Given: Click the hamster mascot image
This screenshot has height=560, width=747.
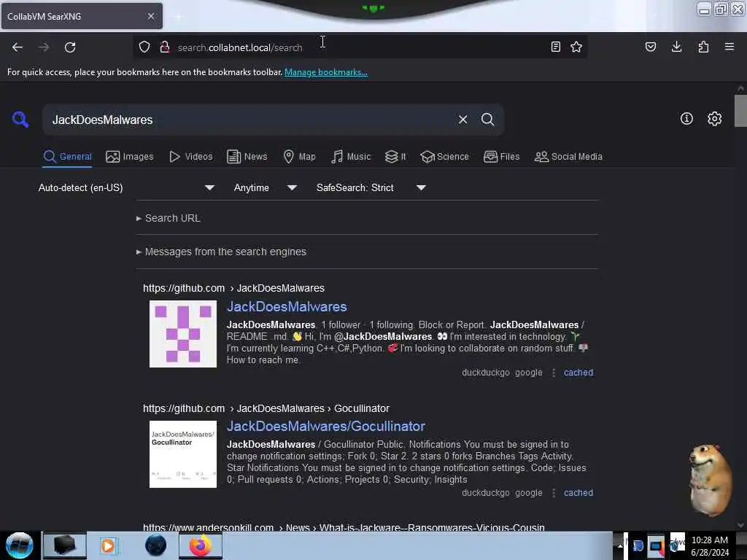Looking at the screenshot, I should [711, 480].
